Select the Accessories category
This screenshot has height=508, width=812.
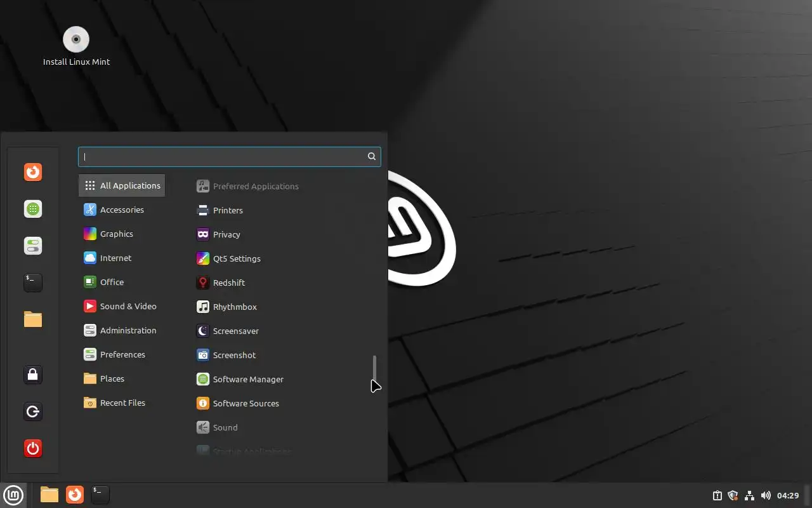tap(122, 210)
